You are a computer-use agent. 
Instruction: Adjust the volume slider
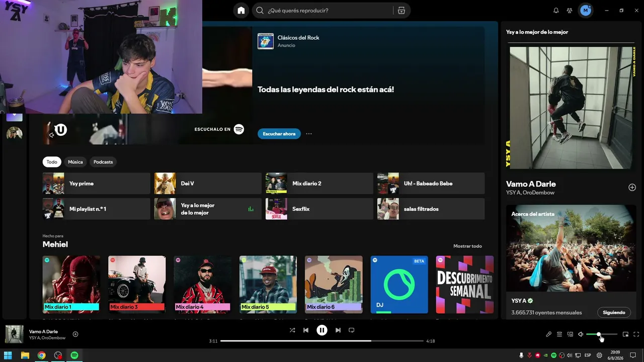602,334
